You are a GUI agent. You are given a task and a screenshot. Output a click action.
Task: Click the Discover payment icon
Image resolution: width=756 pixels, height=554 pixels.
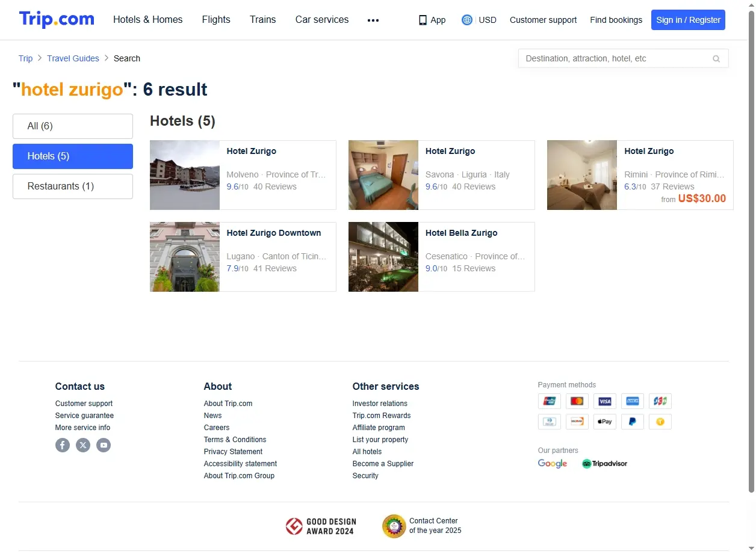[x=577, y=422]
